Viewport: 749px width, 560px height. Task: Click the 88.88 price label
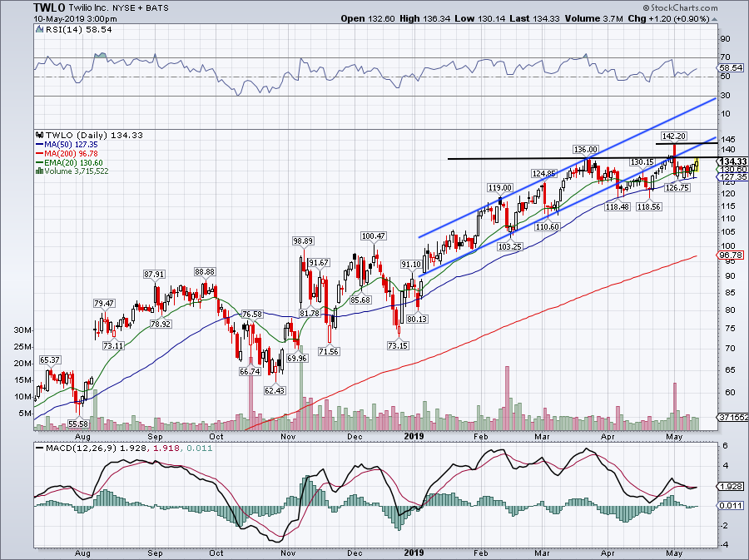coord(205,271)
